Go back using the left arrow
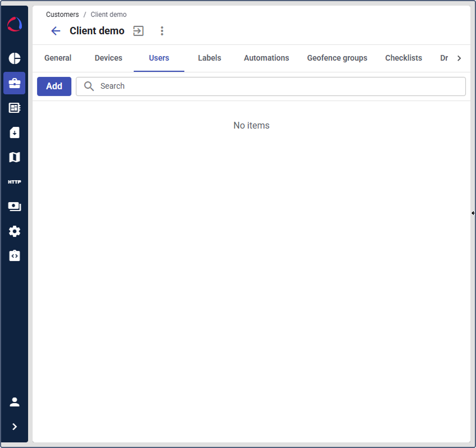This screenshot has height=448, width=476. 56,31
